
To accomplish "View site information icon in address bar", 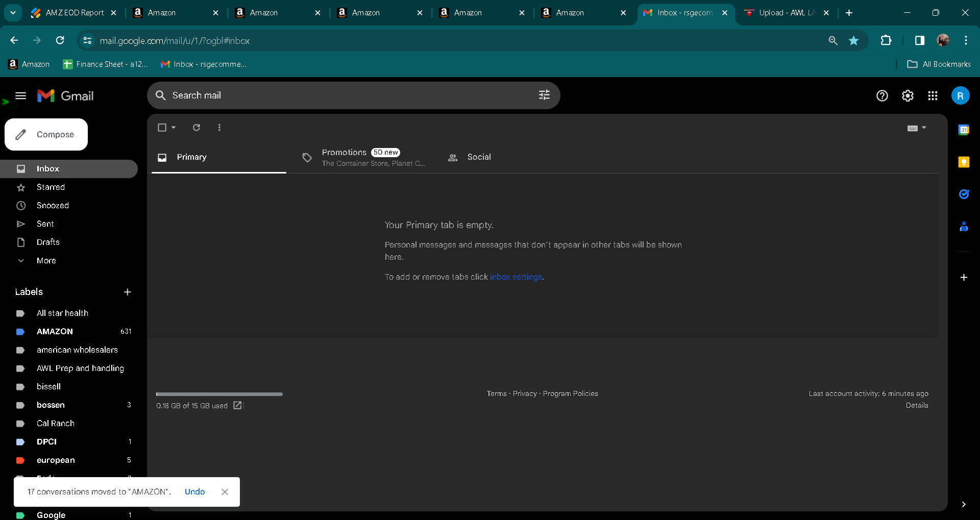I will click(x=87, y=40).
